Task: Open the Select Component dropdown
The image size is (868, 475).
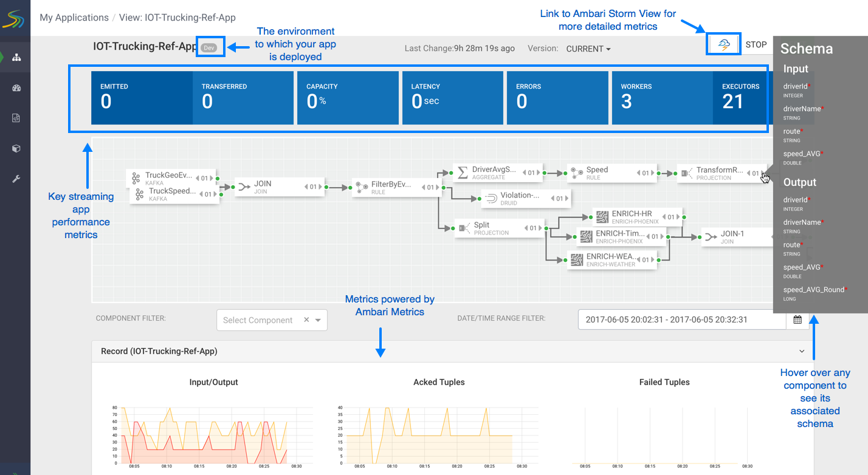Action: pos(318,320)
